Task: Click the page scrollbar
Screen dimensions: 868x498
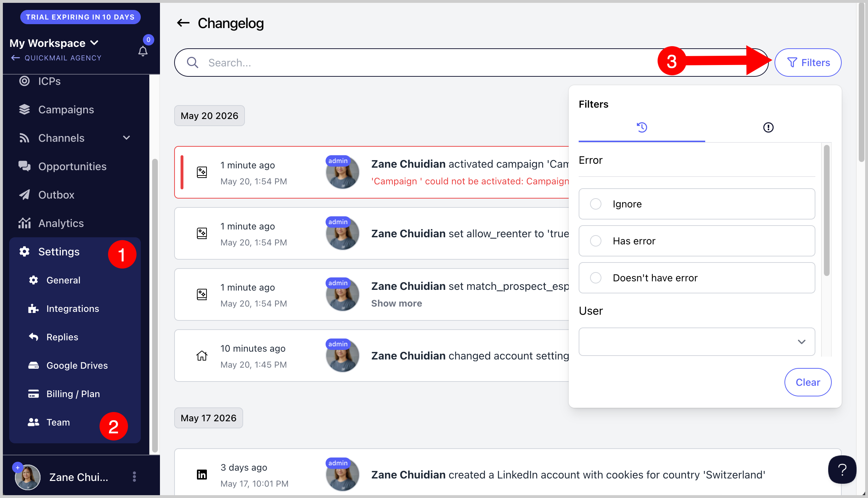Action: (861, 82)
